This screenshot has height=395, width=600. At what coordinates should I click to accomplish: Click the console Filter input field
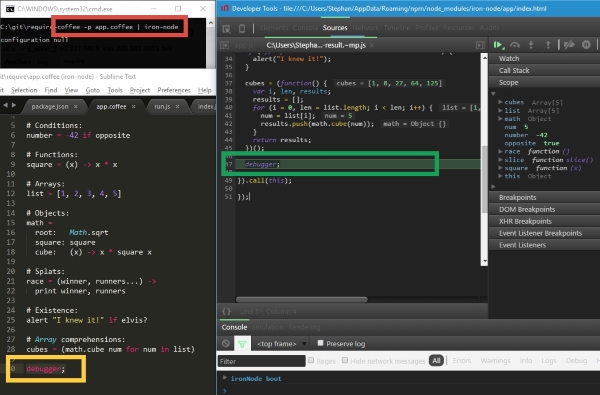pos(262,361)
